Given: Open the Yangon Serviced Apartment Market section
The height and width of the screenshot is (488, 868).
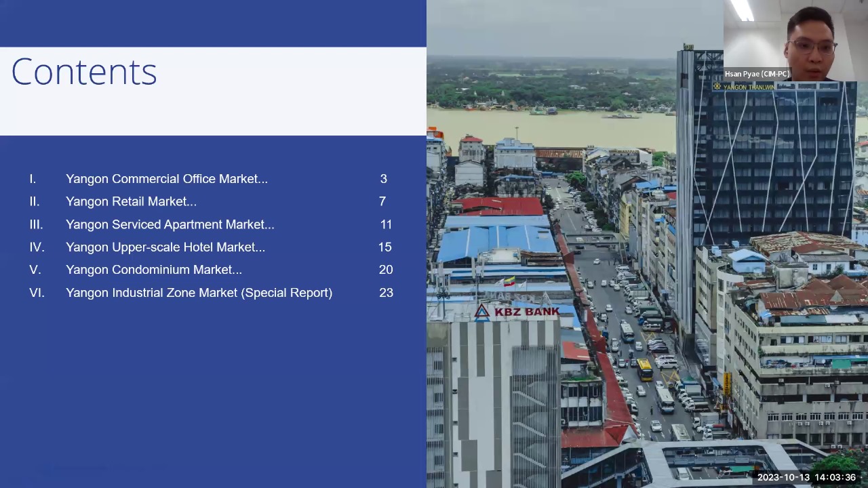Looking at the screenshot, I should pyautogui.click(x=170, y=224).
